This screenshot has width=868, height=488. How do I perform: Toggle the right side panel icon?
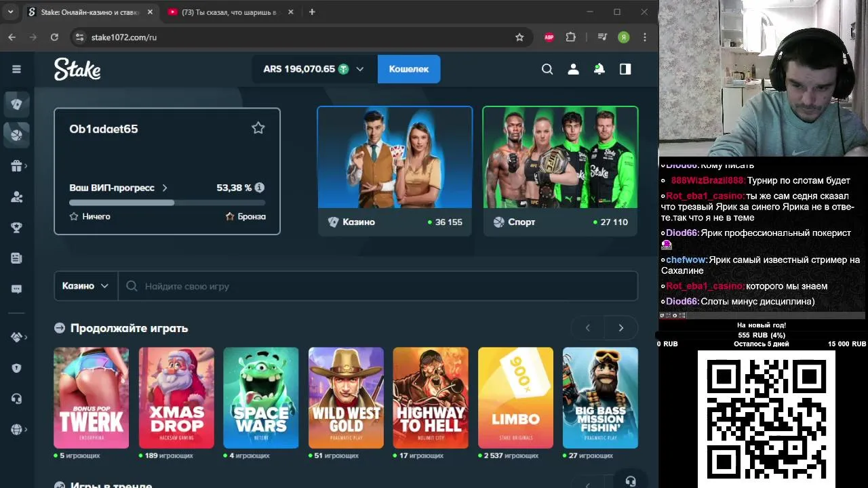tap(625, 69)
